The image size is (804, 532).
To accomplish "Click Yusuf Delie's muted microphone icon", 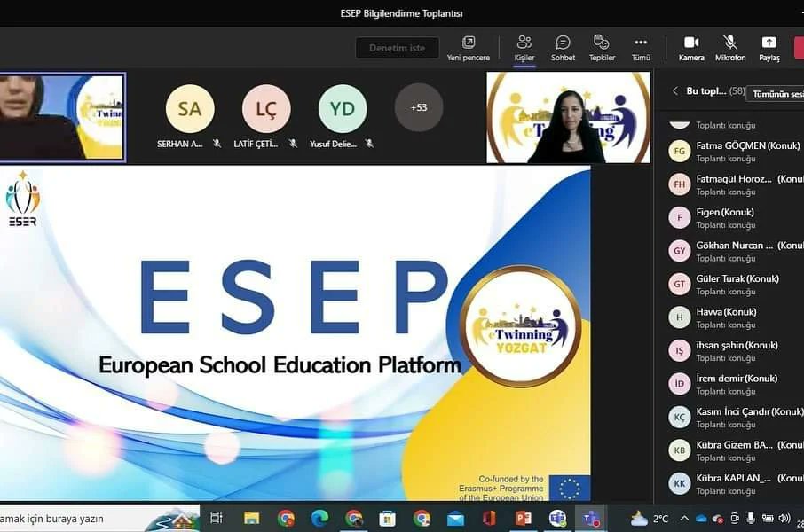I will (369, 144).
